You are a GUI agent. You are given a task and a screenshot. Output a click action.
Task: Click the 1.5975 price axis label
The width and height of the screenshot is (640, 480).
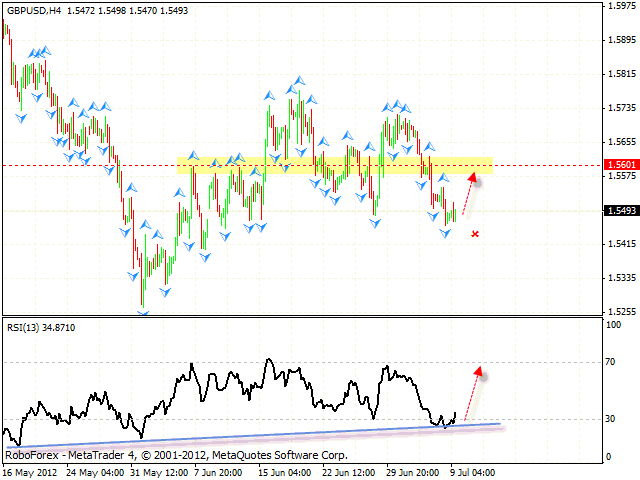pos(622,7)
